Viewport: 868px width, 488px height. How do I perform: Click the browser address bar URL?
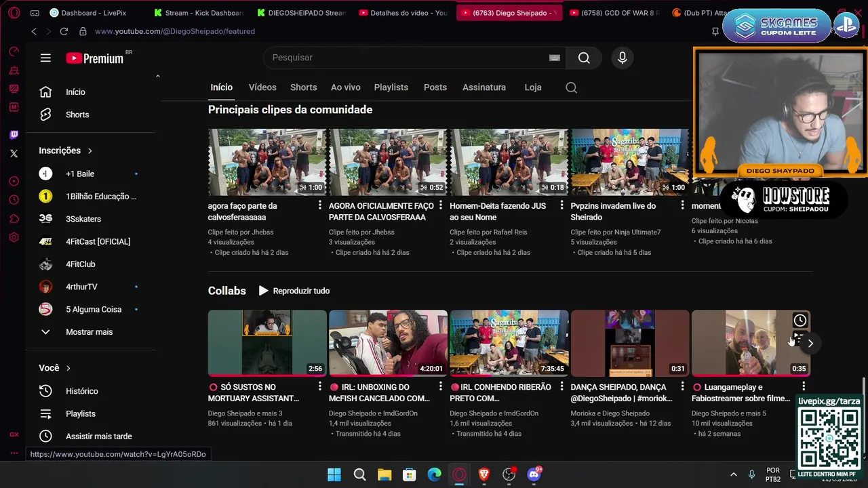[x=175, y=31]
